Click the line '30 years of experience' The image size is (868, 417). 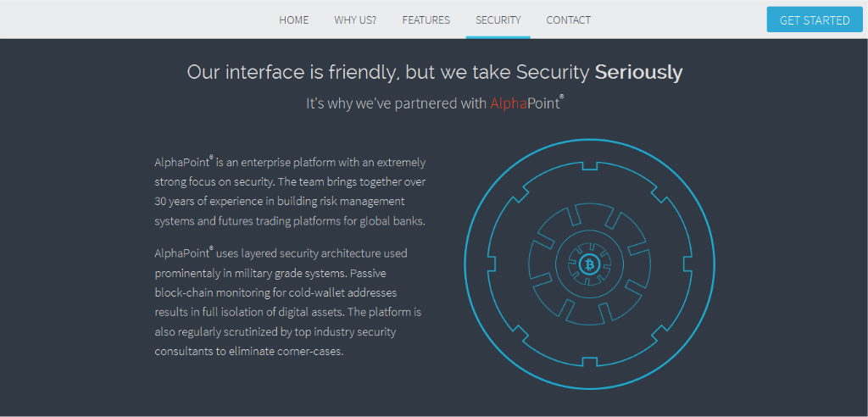point(280,201)
